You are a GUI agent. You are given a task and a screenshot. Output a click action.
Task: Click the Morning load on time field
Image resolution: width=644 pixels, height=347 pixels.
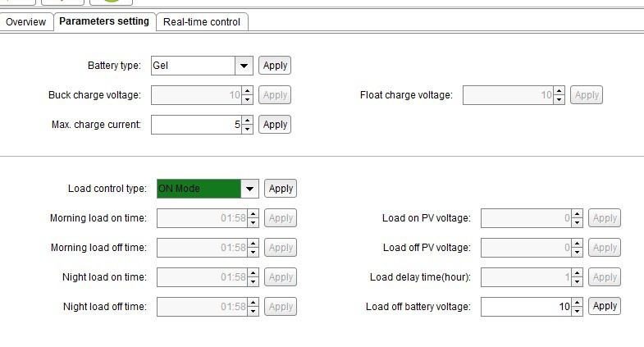point(201,218)
